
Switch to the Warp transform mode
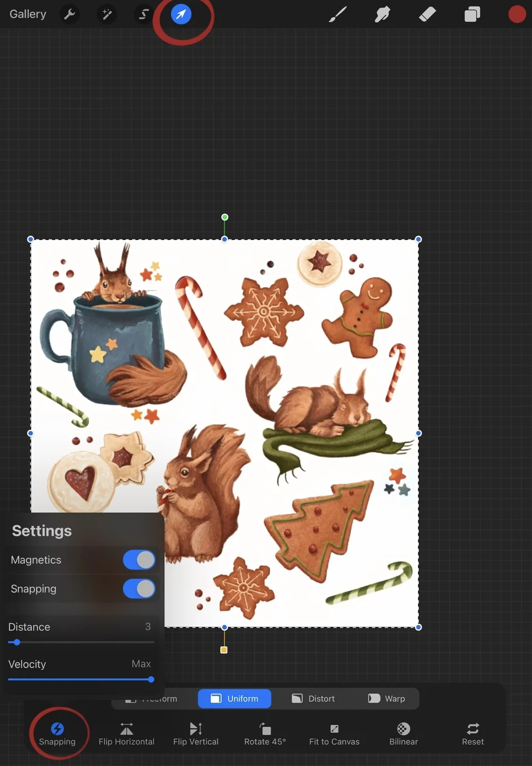click(387, 698)
